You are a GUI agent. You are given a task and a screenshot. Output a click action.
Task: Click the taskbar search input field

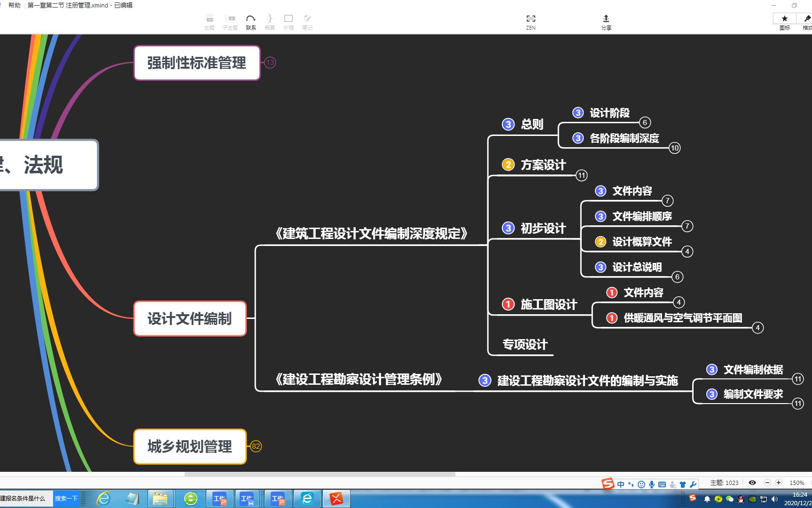tap(26, 499)
